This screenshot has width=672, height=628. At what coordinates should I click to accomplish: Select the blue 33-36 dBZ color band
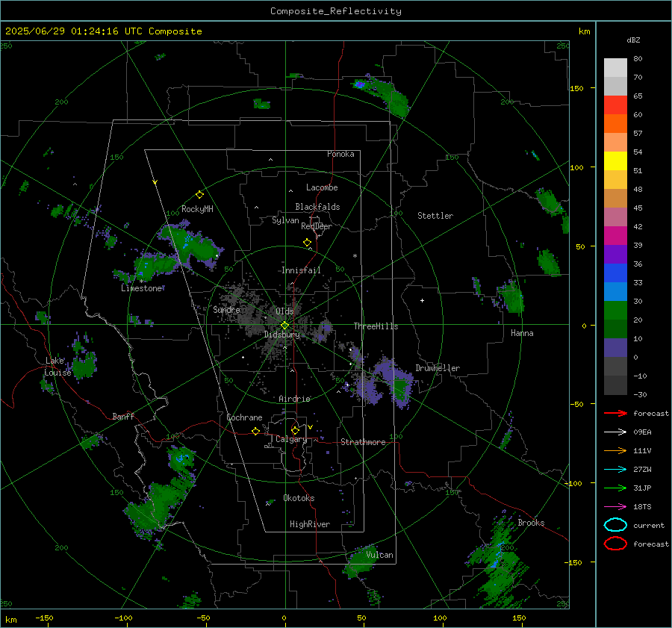point(615,273)
